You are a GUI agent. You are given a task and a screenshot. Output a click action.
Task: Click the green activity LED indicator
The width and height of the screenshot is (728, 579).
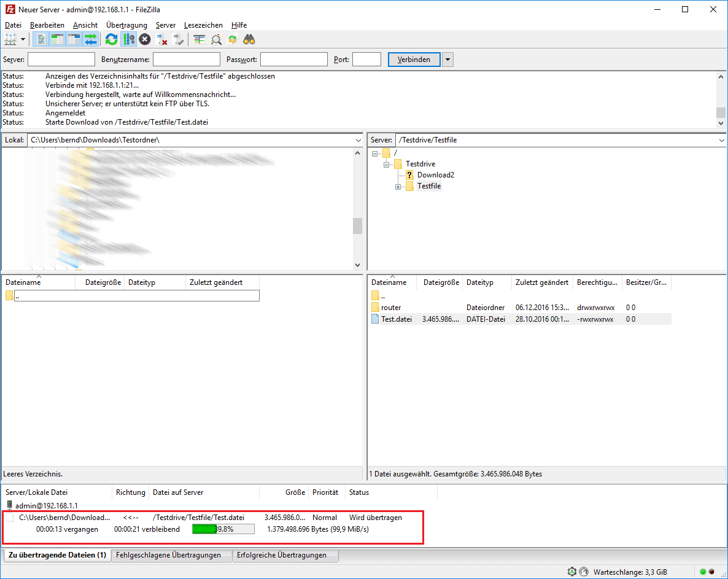tap(703, 572)
